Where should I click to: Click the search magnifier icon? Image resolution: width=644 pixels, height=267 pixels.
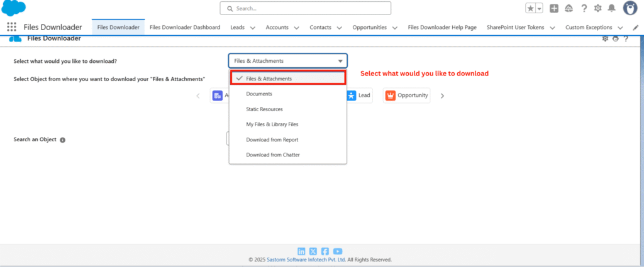pos(230,8)
